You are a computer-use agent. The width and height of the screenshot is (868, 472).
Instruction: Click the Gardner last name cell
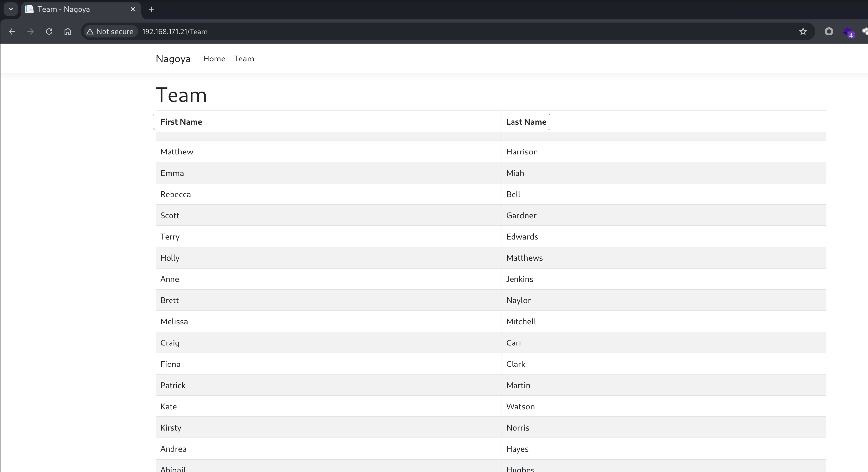pyautogui.click(x=521, y=215)
